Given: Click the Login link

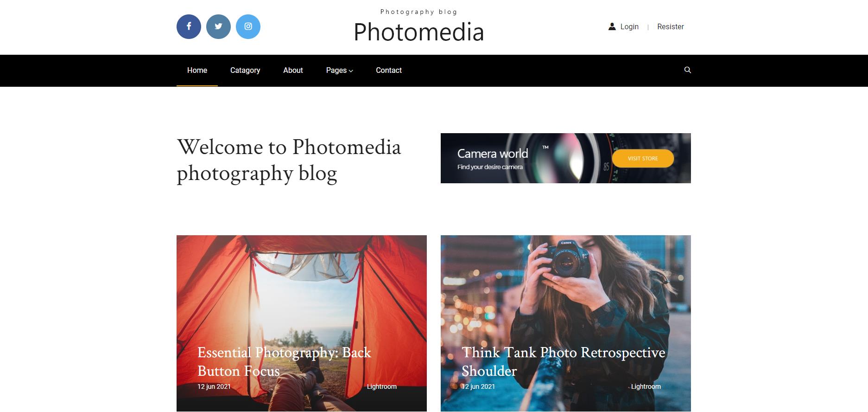Looking at the screenshot, I should 629,27.
